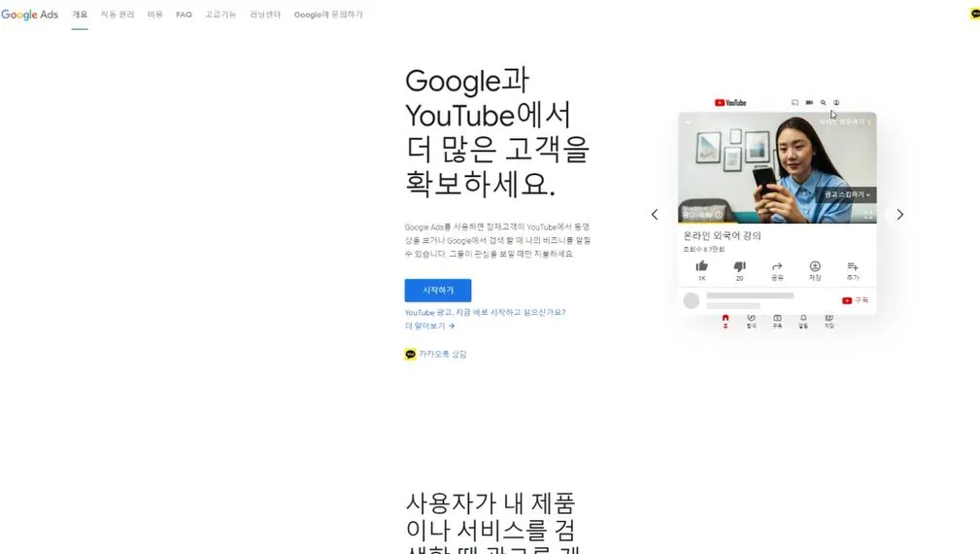Click the video title 온라인 외국어 강의
The image size is (980, 554).
[x=722, y=236]
